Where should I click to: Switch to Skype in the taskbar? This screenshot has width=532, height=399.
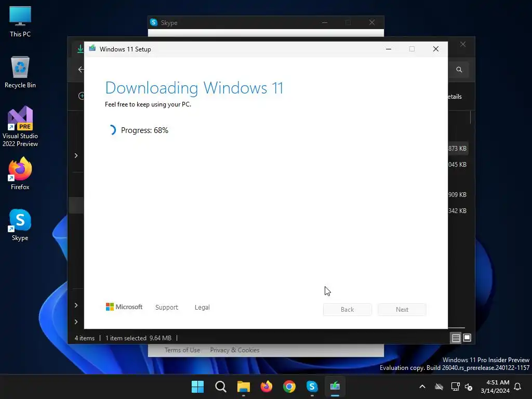coord(312,387)
